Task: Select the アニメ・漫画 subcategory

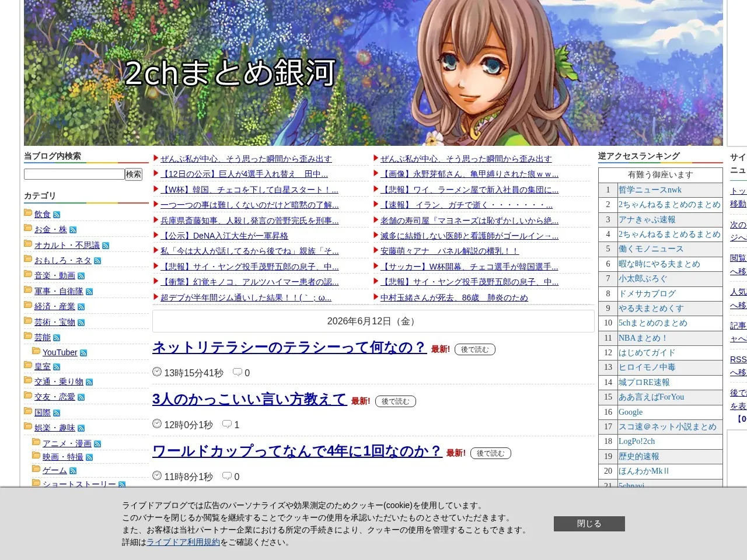Action: (67, 443)
